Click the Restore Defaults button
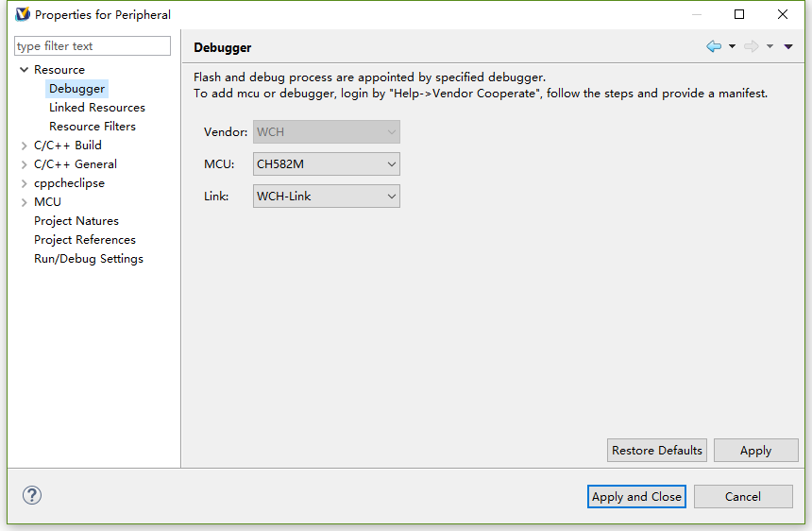 click(657, 451)
